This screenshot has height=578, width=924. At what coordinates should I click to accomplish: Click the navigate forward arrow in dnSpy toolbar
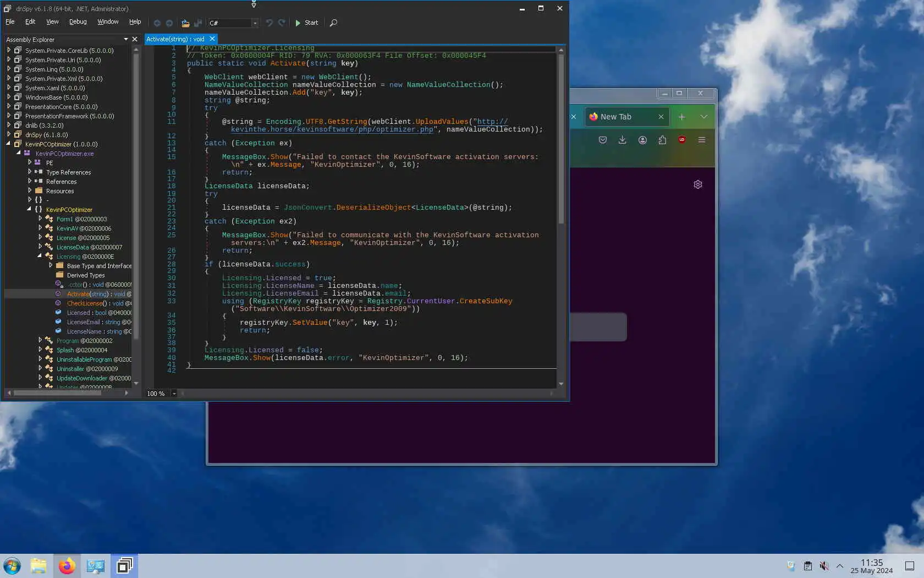[x=169, y=23]
